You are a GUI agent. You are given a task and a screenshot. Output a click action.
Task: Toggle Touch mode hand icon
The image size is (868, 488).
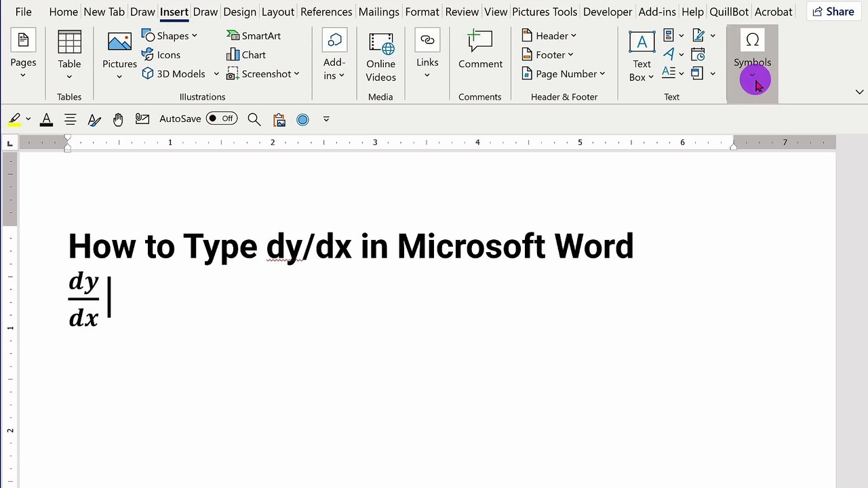118,119
